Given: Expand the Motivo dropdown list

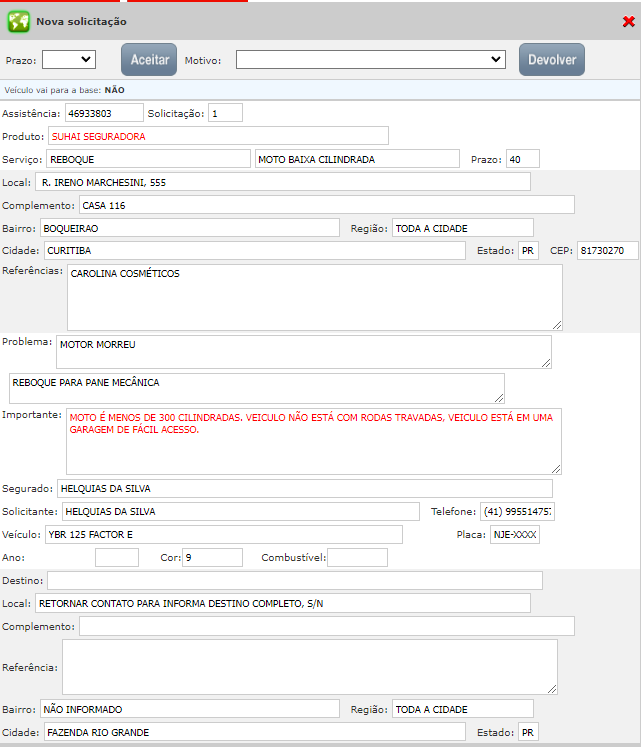Looking at the screenshot, I should pos(370,60).
